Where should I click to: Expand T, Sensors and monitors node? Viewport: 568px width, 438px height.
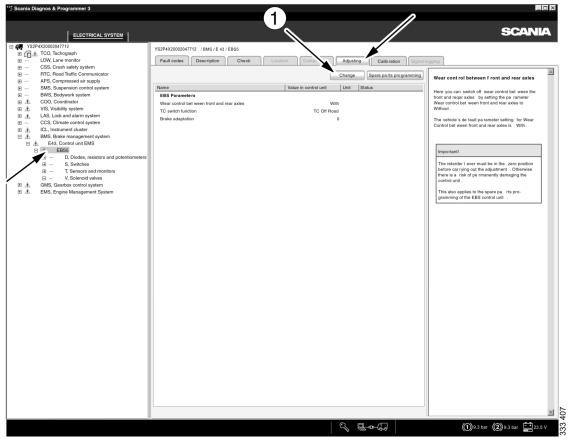44,171
